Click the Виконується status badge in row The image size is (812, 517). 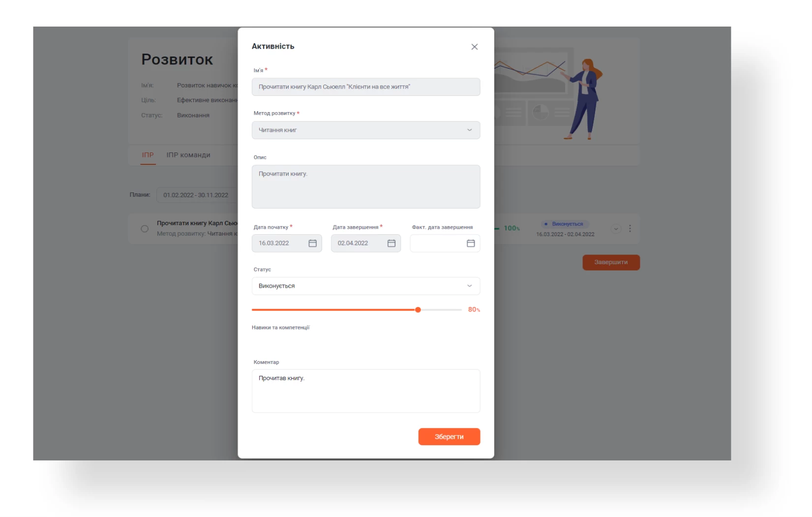(565, 224)
